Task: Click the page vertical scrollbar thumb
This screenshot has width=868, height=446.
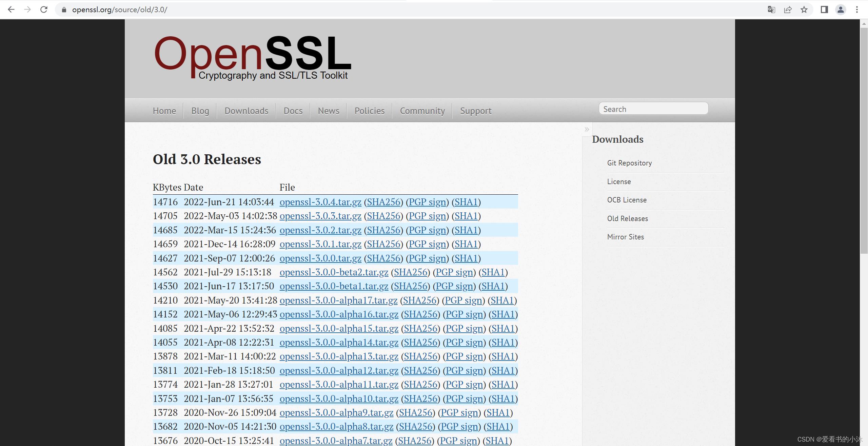Action: 864,141
